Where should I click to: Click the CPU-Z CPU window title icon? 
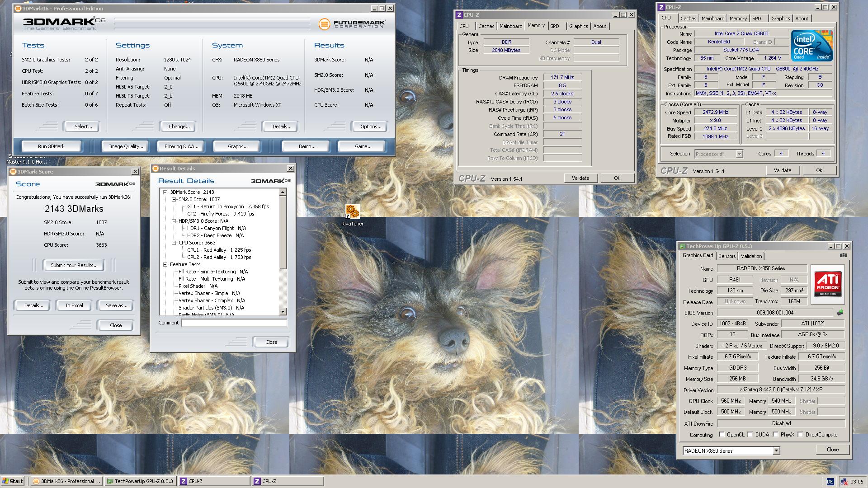click(x=661, y=7)
